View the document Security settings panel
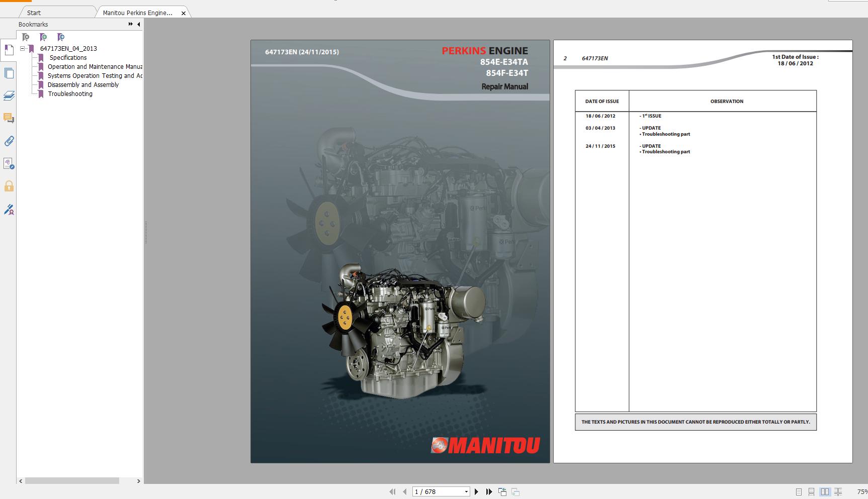This screenshot has width=868, height=499. click(x=9, y=187)
